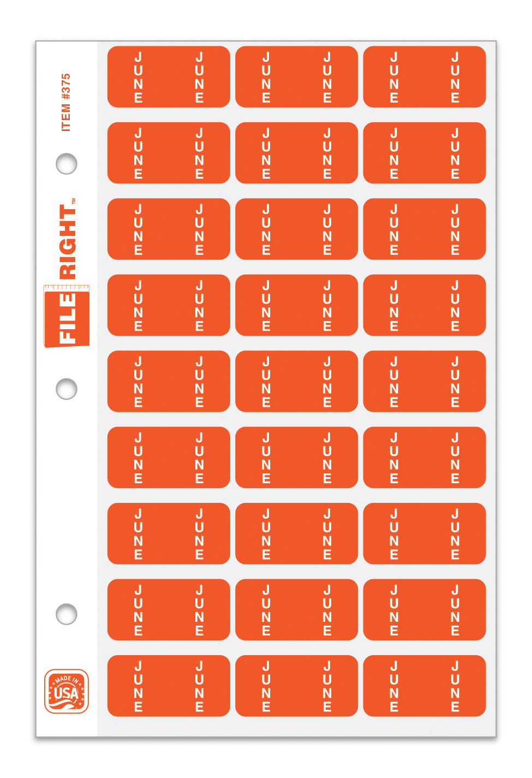The width and height of the screenshot is (532, 778).
Task: Select the last-row middle JUNE label
Action: 296,686
